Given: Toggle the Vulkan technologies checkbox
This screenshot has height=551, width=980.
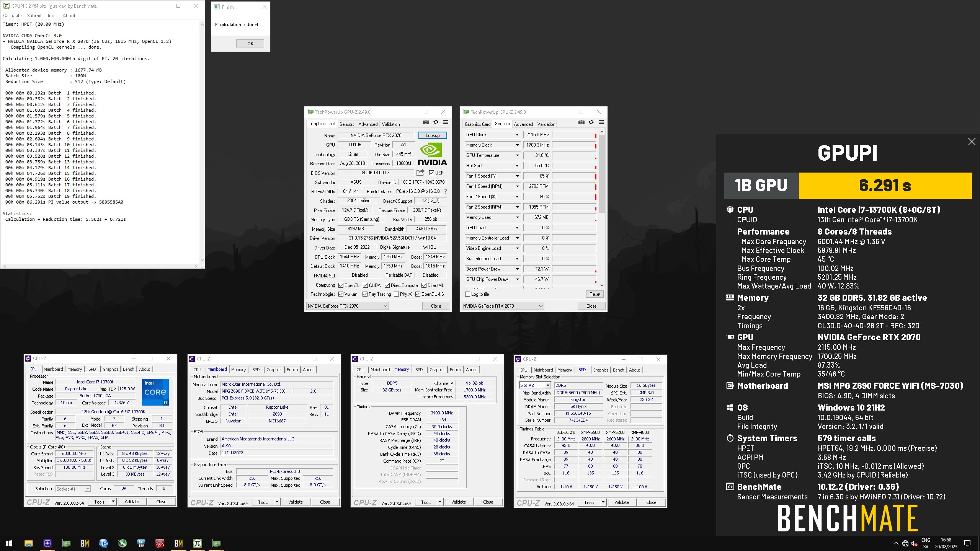Looking at the screenshot, I should click(x=341, y=294).
